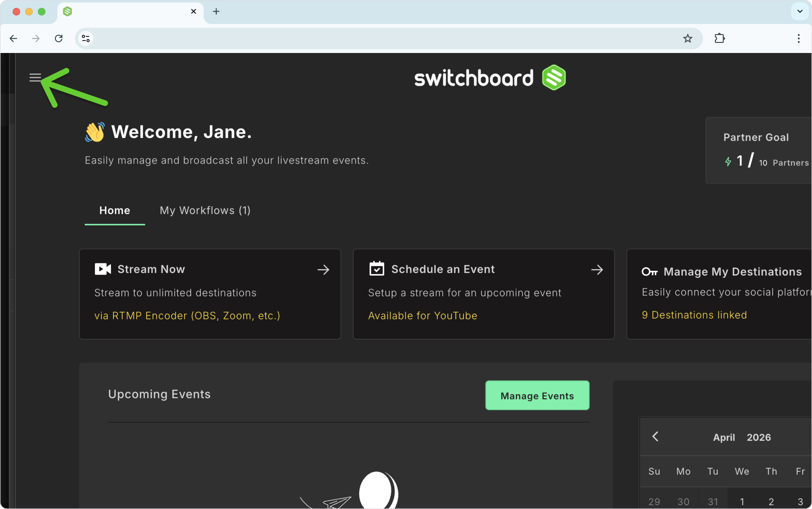Select calendar day 1
The width and height of the screenshot is (812, 509).
tap(742, 502)
